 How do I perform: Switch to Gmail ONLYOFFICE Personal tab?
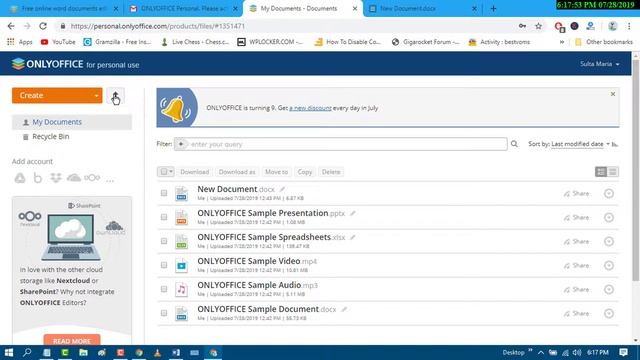pos(183,9)
